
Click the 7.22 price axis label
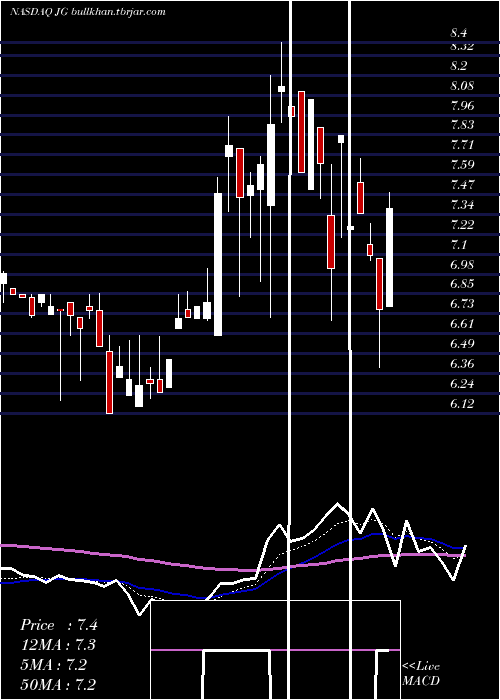point(462,225)
